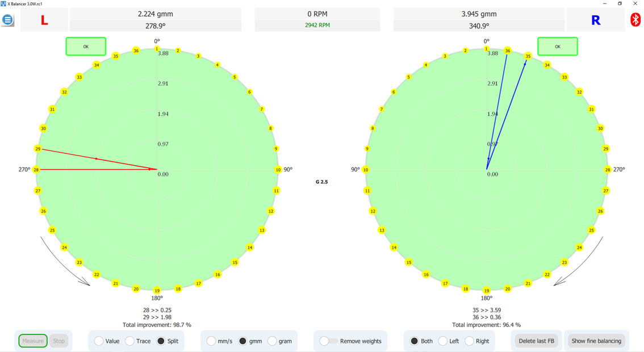The width and height of the screenshot is (644, 352).
Task: Click position marker 10 on right dial
Action: pyautogui.click(x=366, y=170)
